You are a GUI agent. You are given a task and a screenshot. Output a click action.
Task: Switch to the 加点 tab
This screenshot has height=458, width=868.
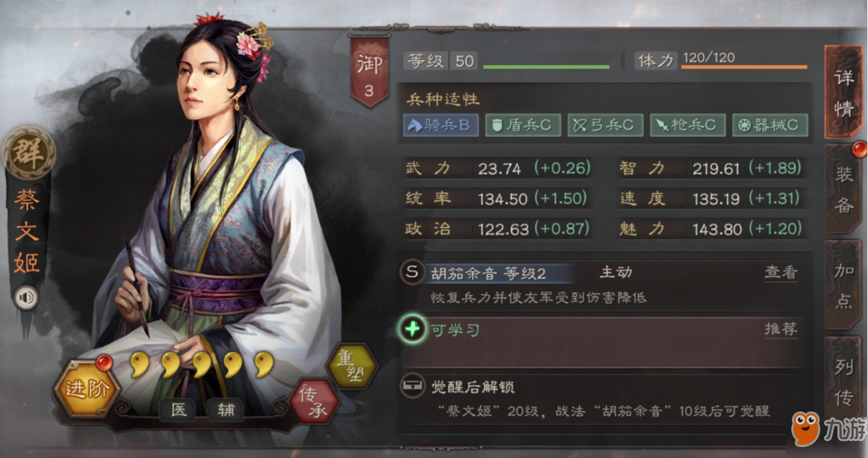[844, 285]
